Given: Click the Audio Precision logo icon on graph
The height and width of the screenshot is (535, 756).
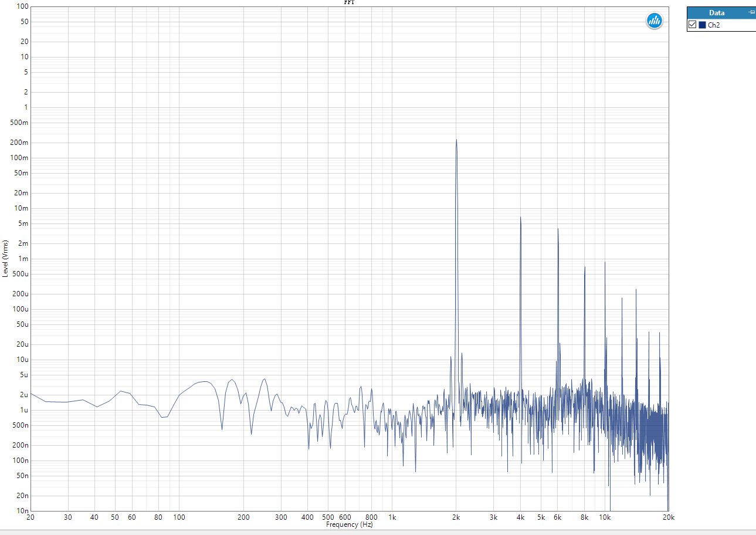Looking at the screenshot, I should [654, 21].
